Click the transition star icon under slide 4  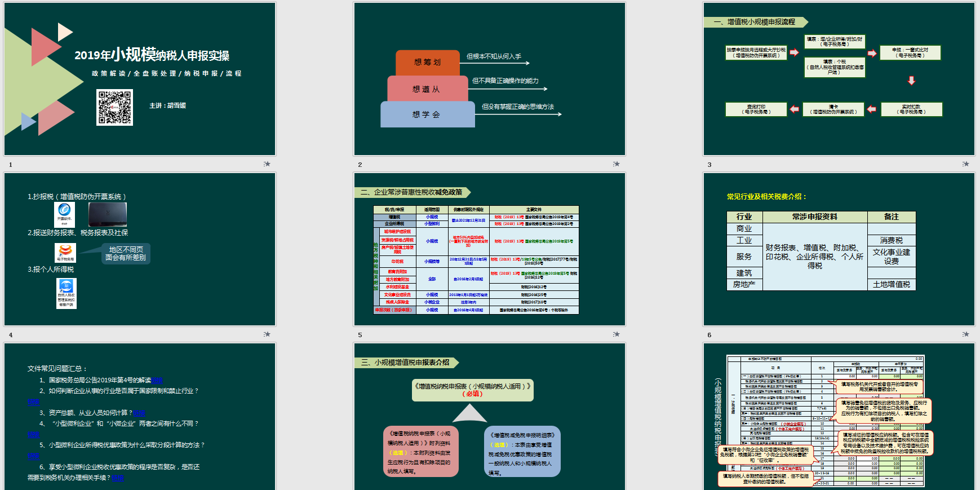267,334
